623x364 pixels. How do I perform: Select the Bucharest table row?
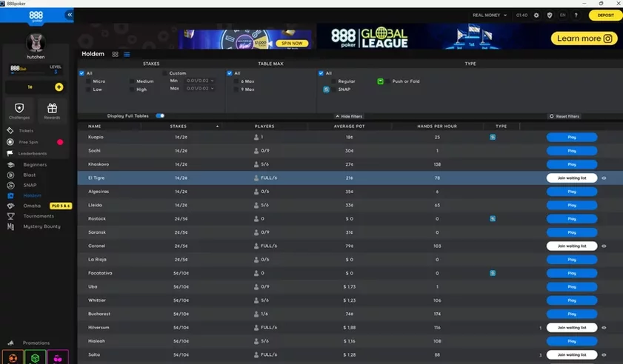(350, 314)
